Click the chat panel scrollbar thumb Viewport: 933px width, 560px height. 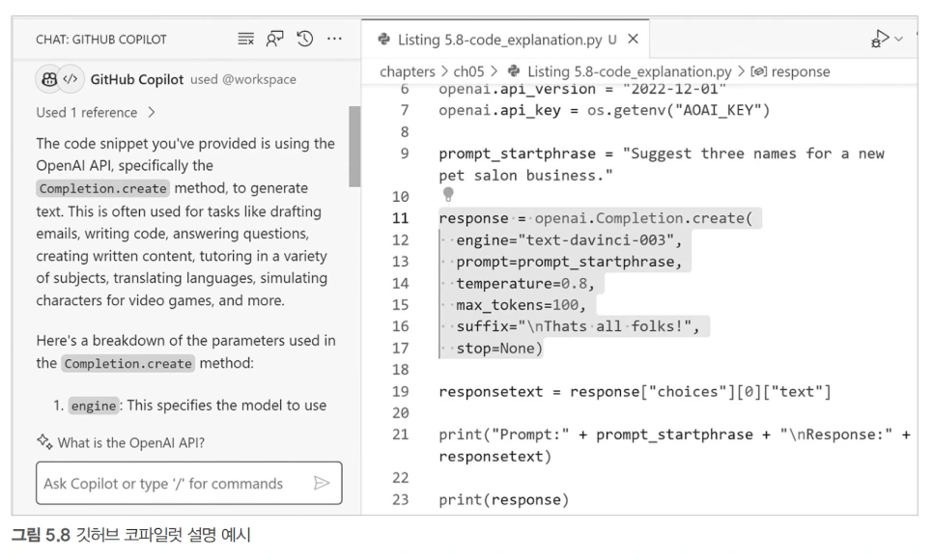354,147
